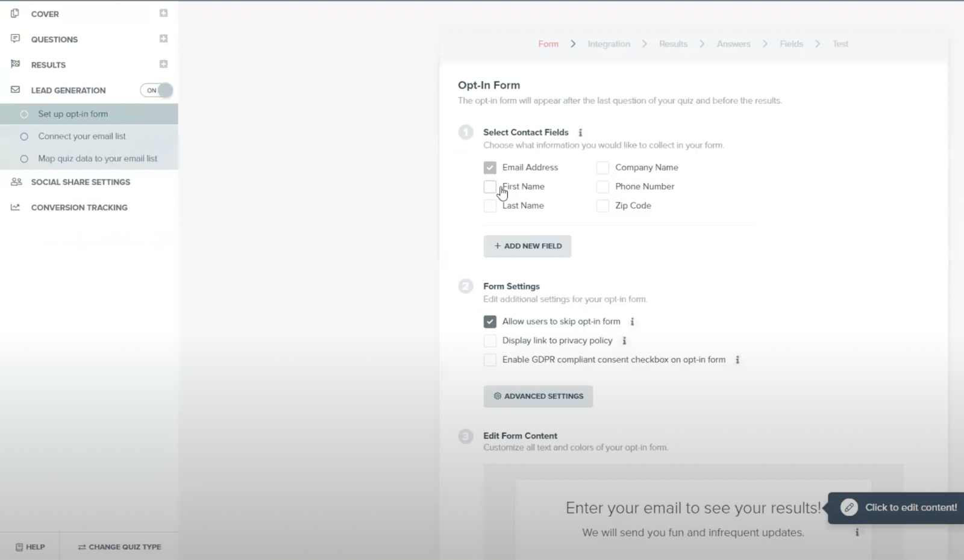Select Connect your email list item
Image resolution: width=964 pixels, height=560 pixels.
89,136
